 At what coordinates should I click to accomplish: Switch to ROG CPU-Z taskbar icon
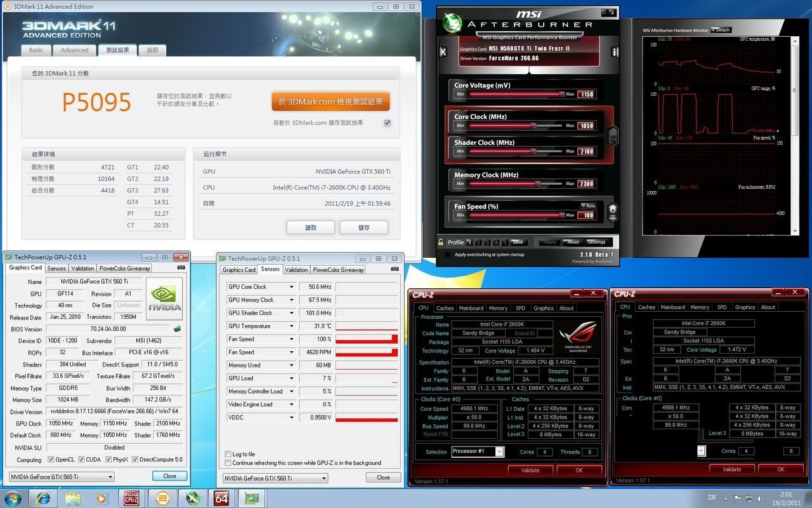point(132,498)
